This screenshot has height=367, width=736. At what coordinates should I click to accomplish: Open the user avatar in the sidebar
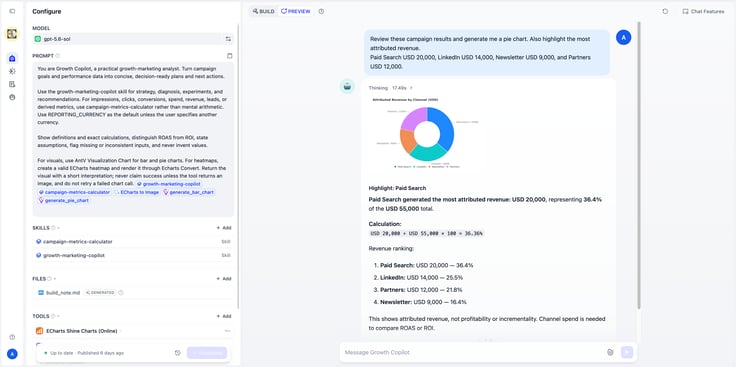[x=12, y=354]
